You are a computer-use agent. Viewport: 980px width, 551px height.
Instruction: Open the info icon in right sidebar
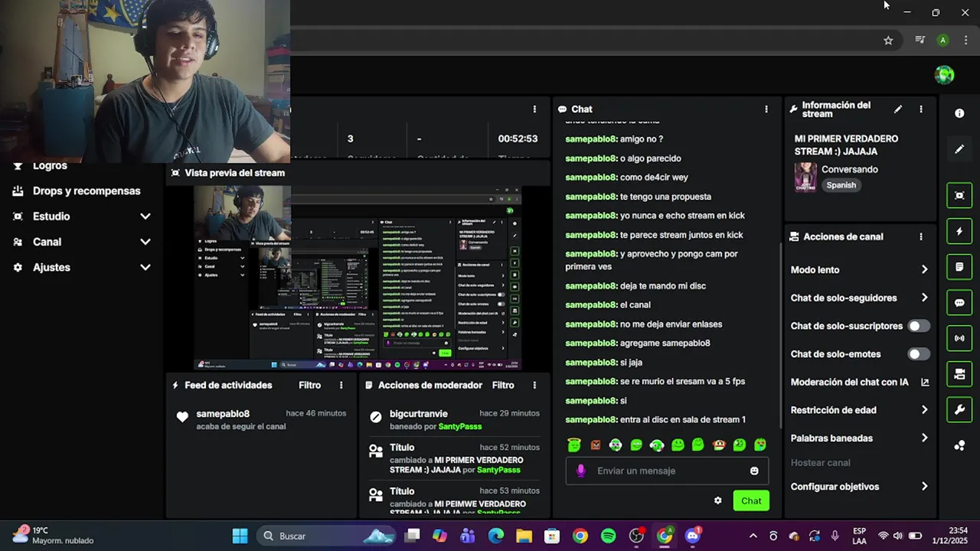pyautogui.click(x=959, y=113)
